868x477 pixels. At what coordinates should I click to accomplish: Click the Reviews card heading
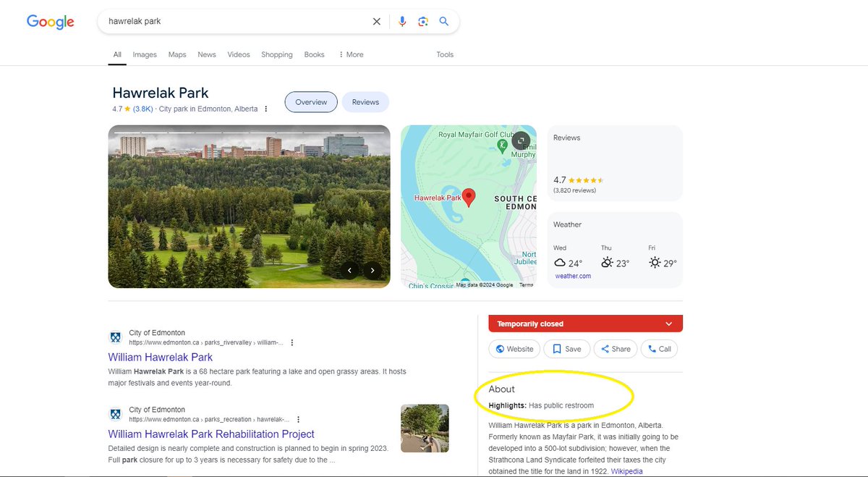[x=566, y=138]
